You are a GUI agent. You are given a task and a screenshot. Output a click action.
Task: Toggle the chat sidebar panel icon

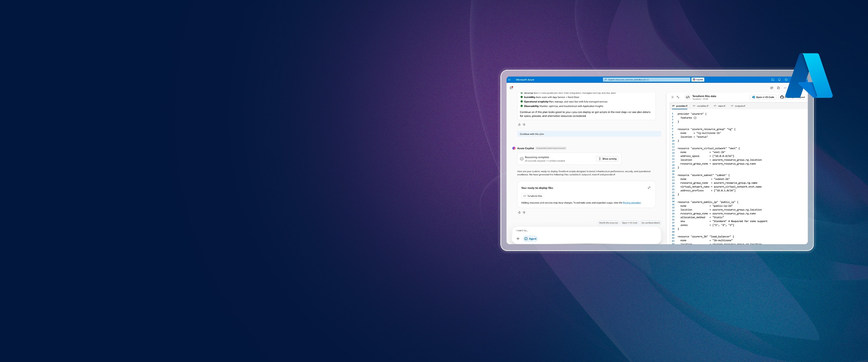(x=511, y=88)
